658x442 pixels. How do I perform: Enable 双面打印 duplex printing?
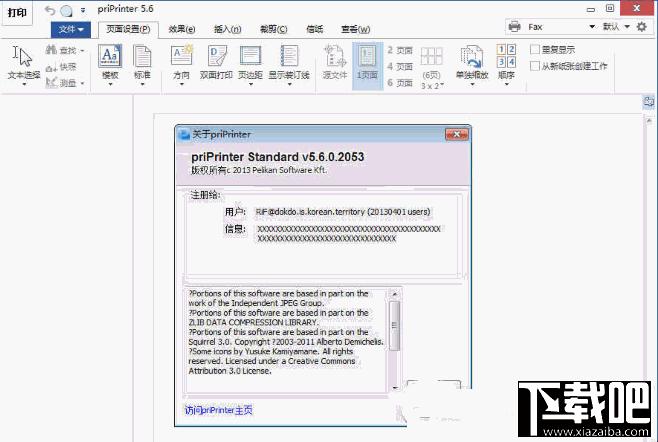tap(216, 62)
